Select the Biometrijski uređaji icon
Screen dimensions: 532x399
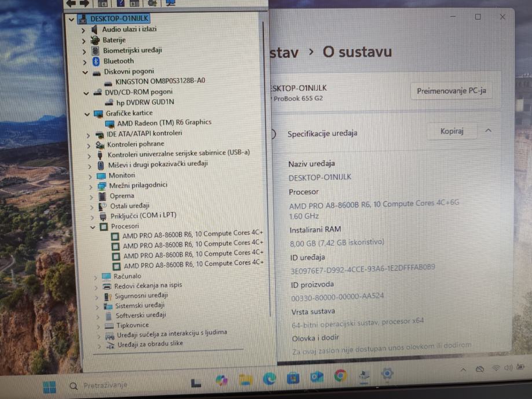click(x=96, y=50)
